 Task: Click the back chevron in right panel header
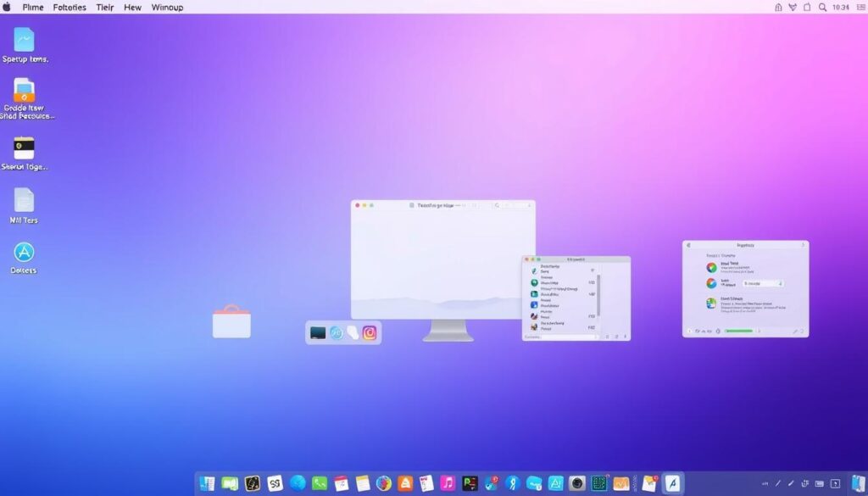pos(688,245)
